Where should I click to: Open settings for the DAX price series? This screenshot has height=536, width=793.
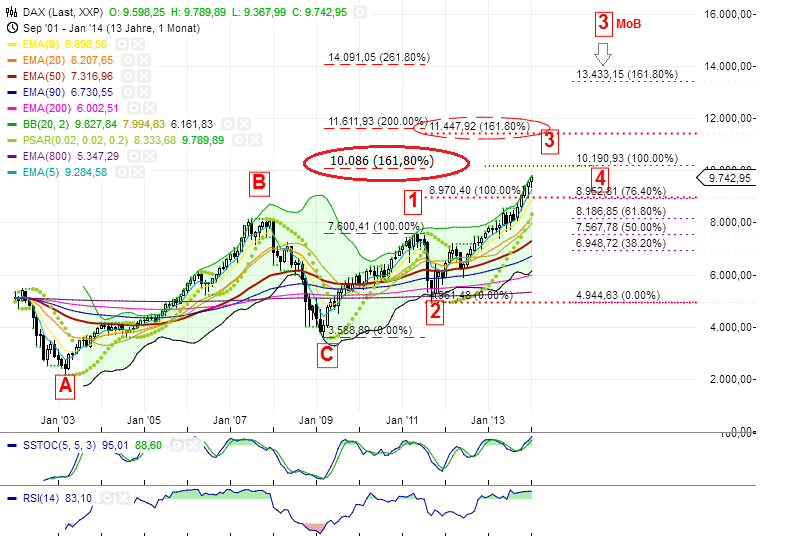tap(360, 12)
